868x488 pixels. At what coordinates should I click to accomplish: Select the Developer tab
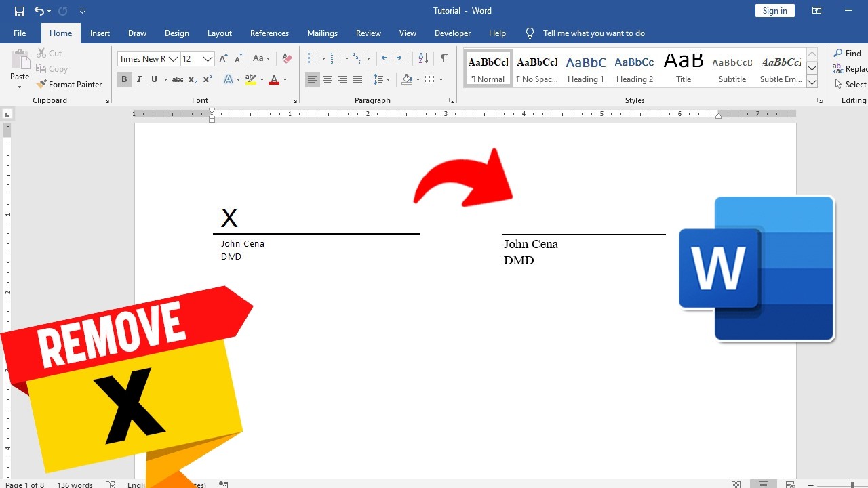pyautogui.click(x=452, y=33)
